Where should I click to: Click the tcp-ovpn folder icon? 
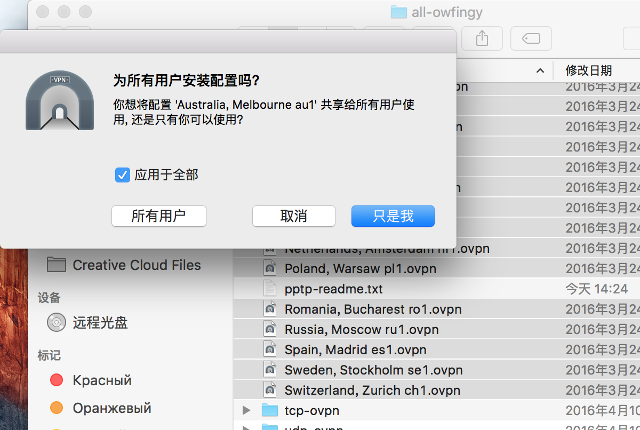270,410
